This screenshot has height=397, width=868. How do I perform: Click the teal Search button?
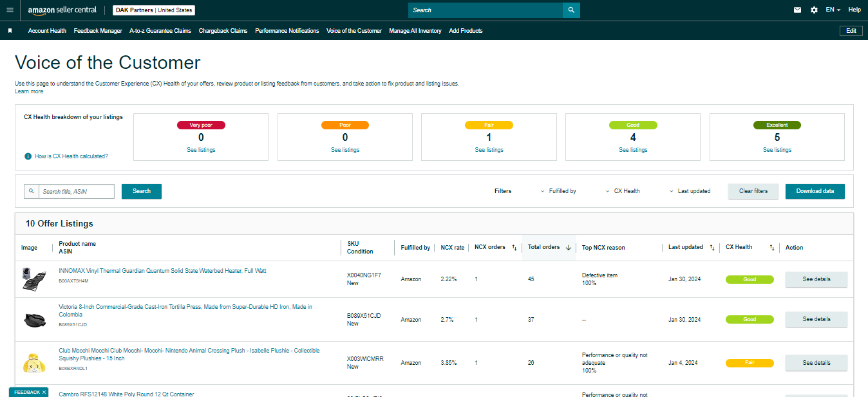pyautogui.click(x=142, y=191)
